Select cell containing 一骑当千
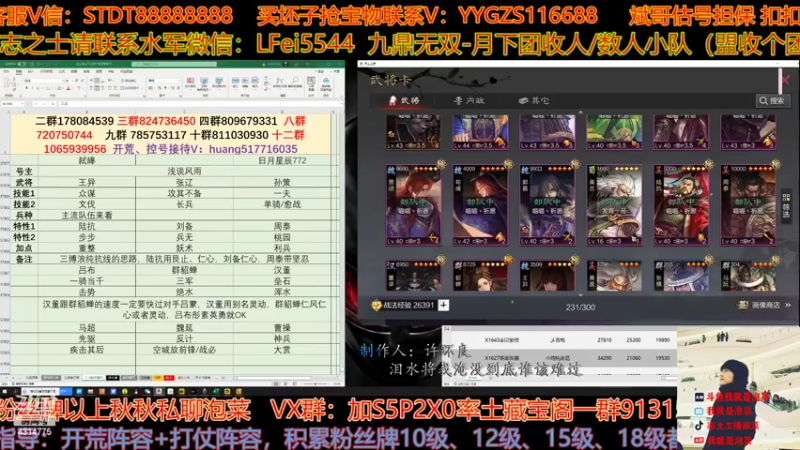 click(x=87, y=281)
